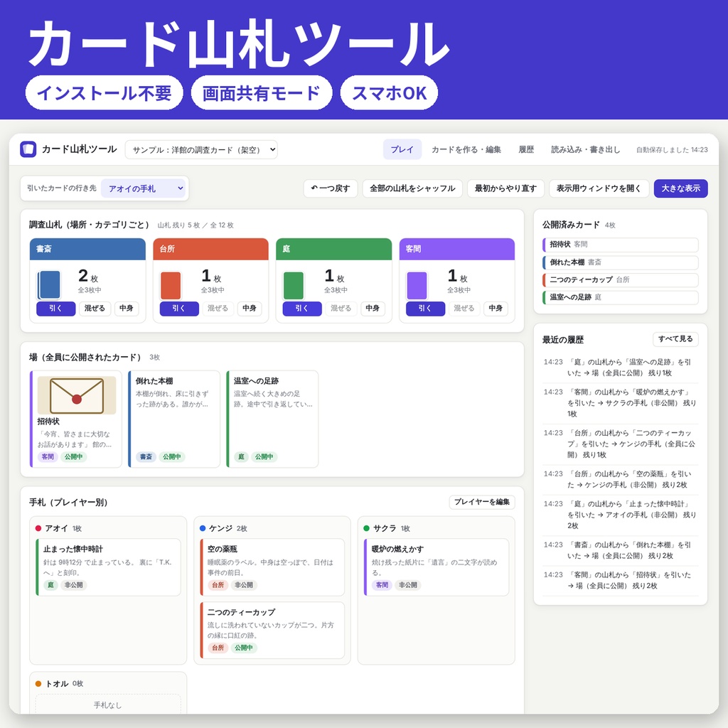Click the blue 書斎 deck card icon
Screen dimensions: 728x728
point(50,284)
